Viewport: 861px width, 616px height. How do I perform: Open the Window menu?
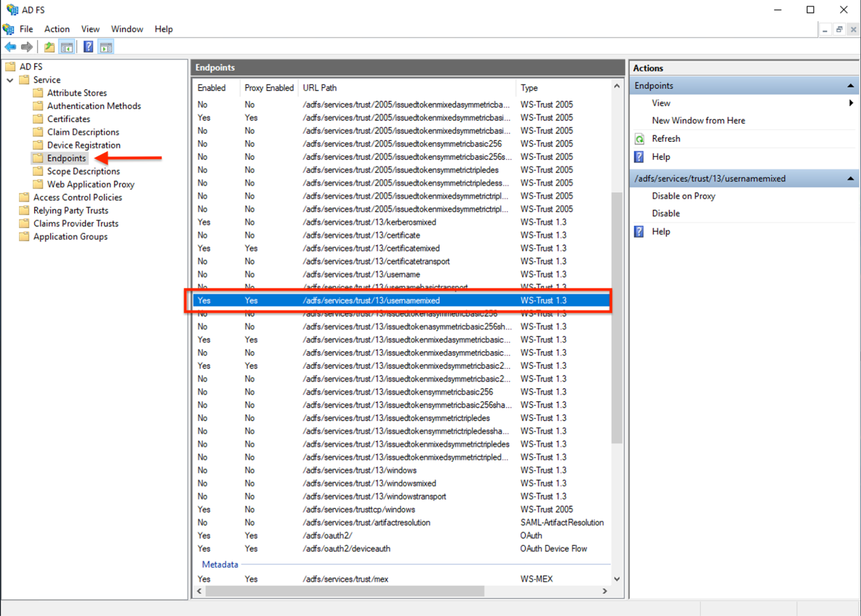click(x=127, y=29)
